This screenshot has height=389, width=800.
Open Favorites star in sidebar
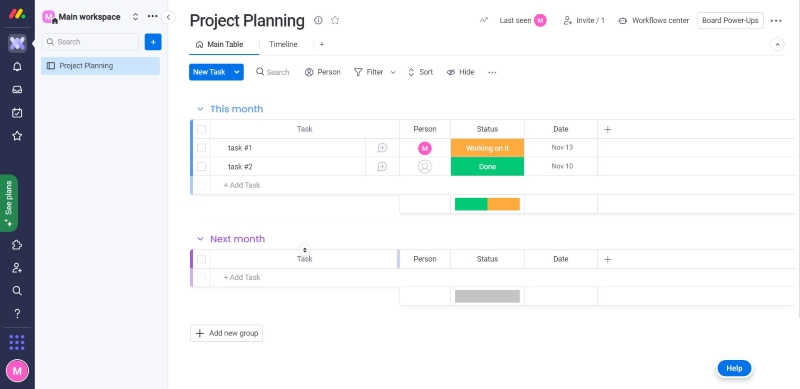[17, 136]
